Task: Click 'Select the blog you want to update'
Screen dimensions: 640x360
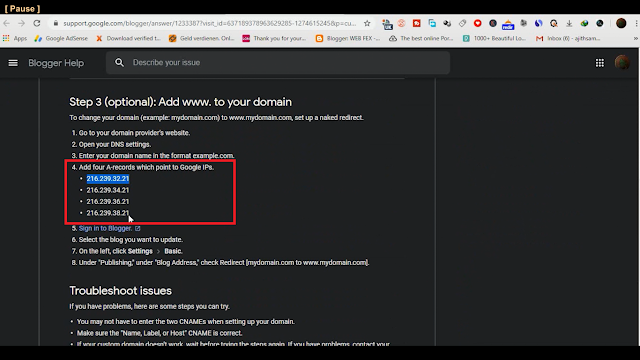Action: [131, 240]
